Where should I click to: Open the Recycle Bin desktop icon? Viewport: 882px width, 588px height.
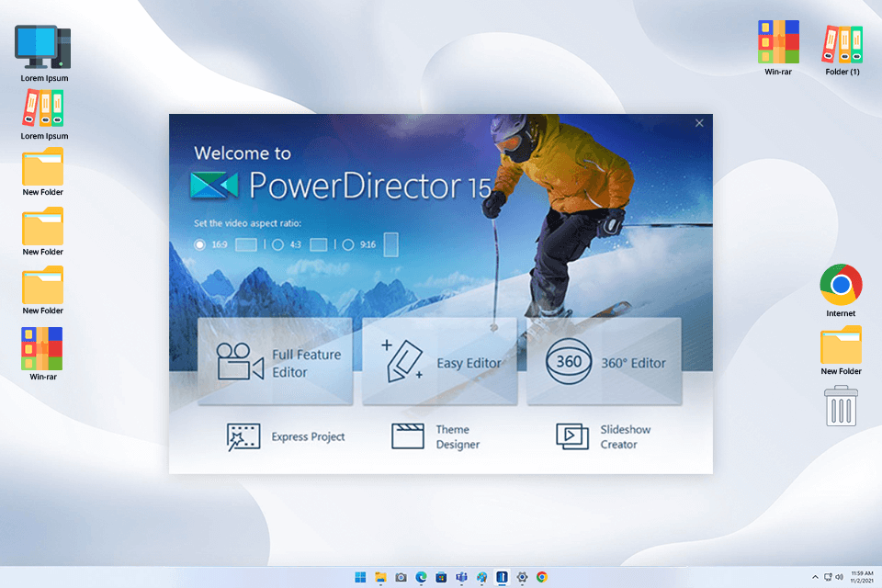click(841, 406)
